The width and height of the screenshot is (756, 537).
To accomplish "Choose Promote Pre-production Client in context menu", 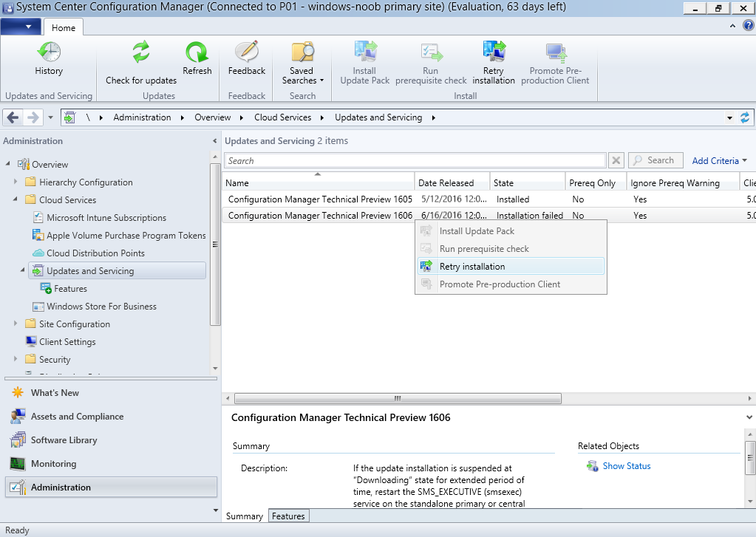I will pyautogui.click(x=511, y=284).
